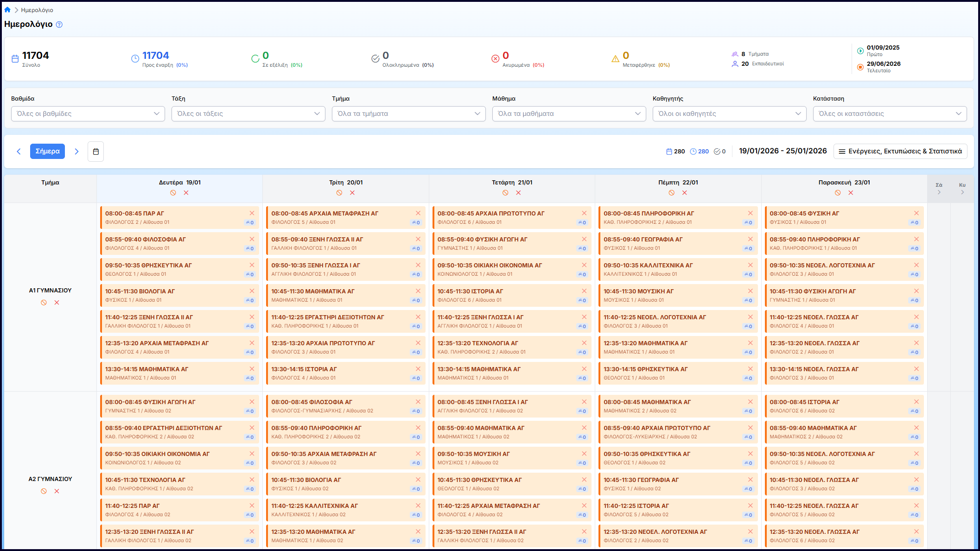The image size is (980, 551).
Task: Go to previous week arrow
Action: pyautogui.click(x=19, y=152)
